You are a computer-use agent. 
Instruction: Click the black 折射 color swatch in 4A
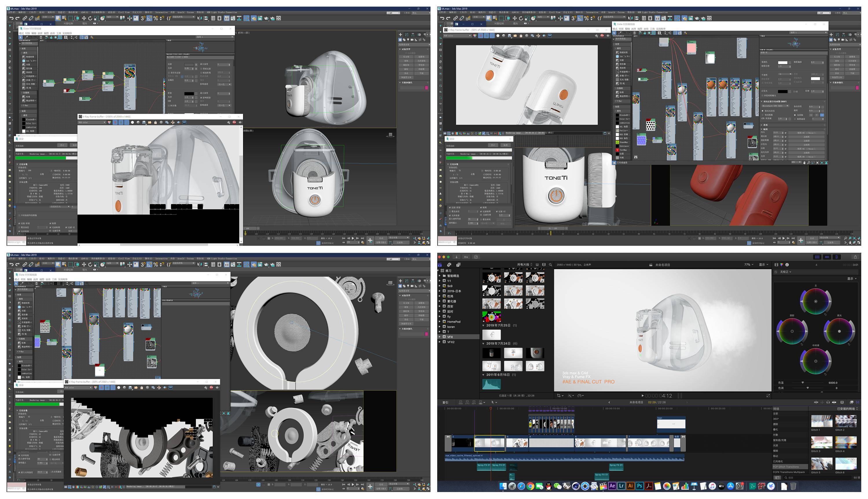(x=189, y=93)
